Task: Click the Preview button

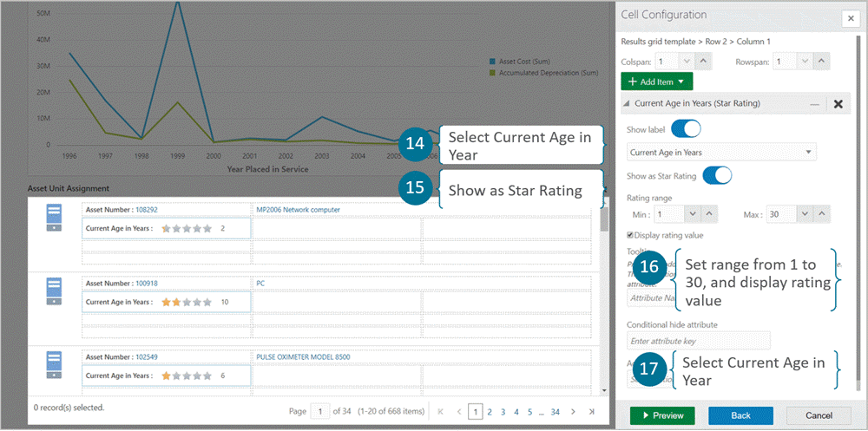Action: [x=662, y=415]
